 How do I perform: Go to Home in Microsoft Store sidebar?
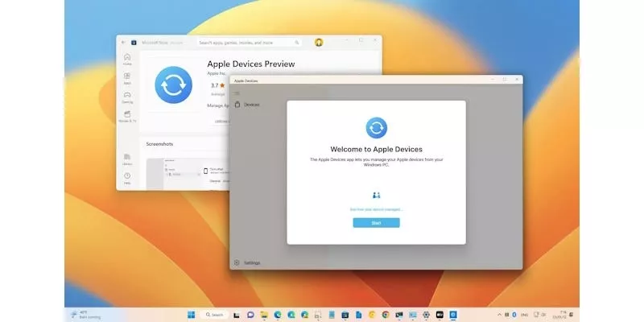[127, 60]
